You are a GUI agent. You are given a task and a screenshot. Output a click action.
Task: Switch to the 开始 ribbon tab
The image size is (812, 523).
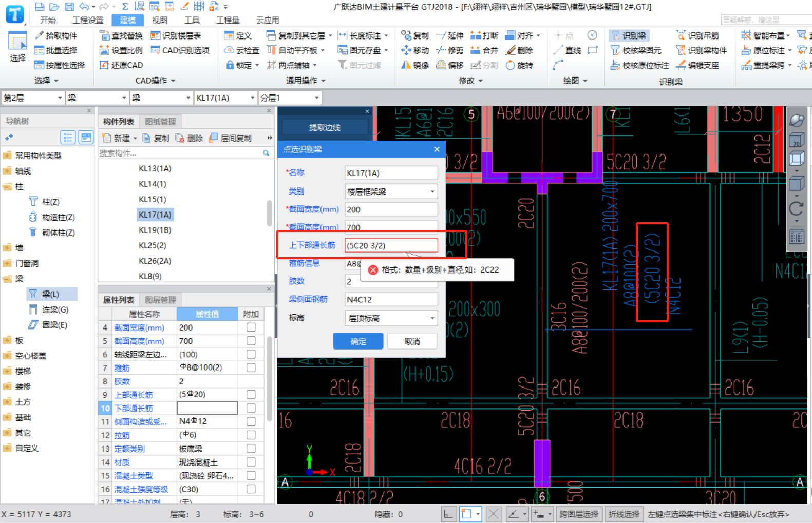pyautogui.click(x=48, y=20)
